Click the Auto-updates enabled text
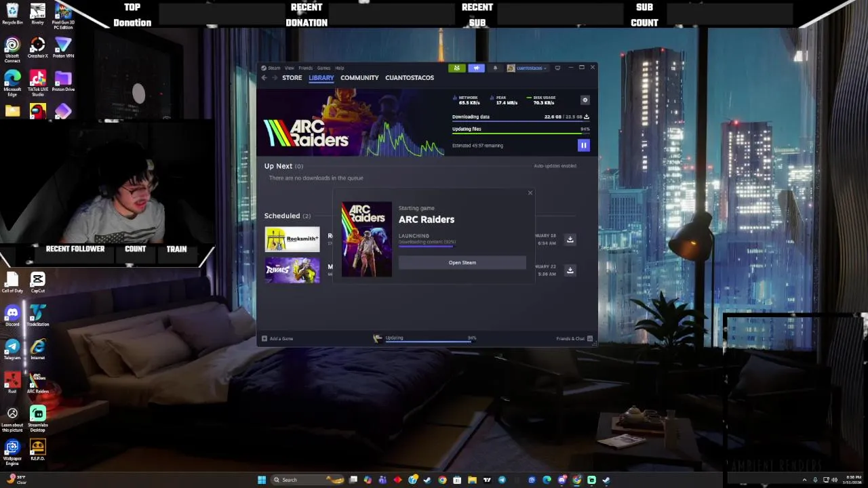Viewport: 868px width, 488px height. (x=555, y=166)
